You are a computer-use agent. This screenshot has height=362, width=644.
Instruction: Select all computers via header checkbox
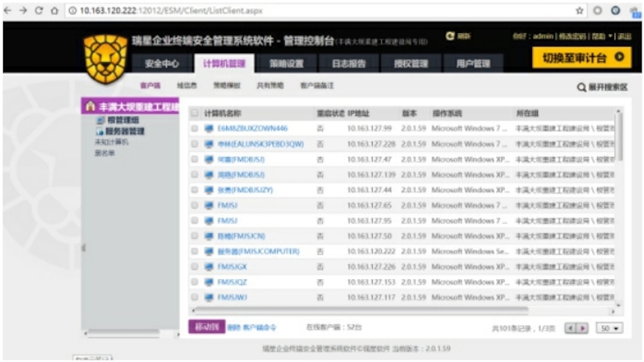point(194,113)
